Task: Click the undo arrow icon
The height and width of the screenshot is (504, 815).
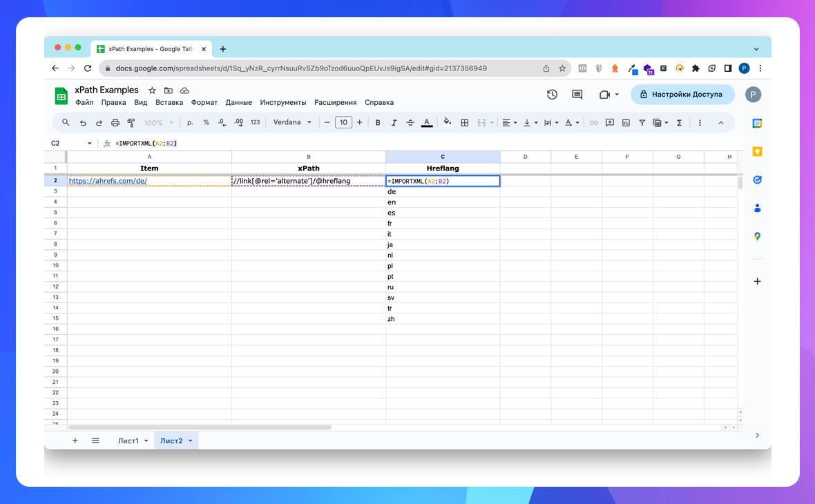Action: (x=83, y=123)
